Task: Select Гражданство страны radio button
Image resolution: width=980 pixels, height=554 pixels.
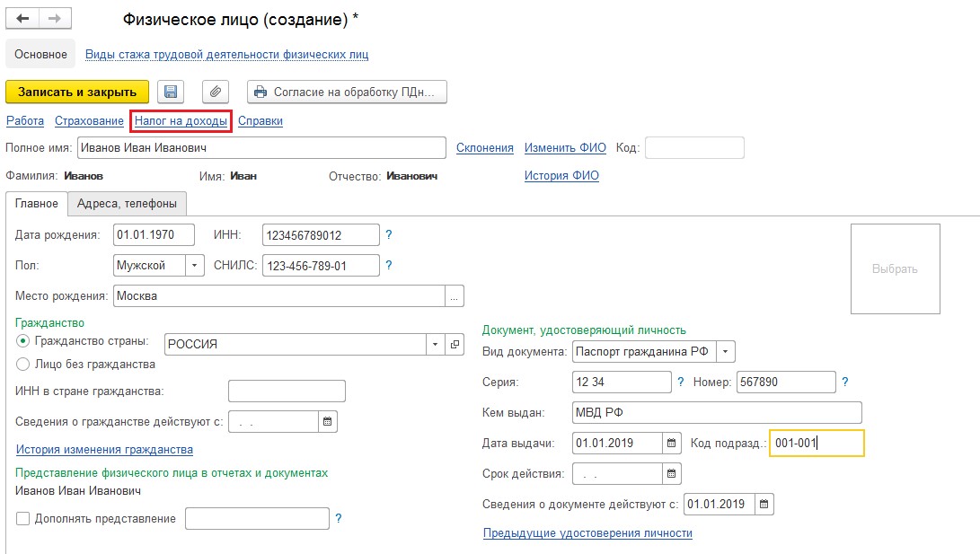Action: tap(23, 341)
